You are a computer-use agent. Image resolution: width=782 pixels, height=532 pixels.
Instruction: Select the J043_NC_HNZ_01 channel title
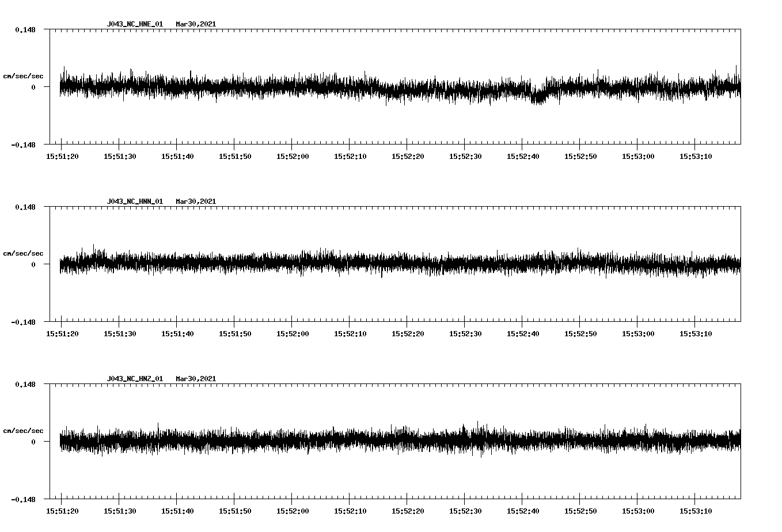tap(134, 378)
